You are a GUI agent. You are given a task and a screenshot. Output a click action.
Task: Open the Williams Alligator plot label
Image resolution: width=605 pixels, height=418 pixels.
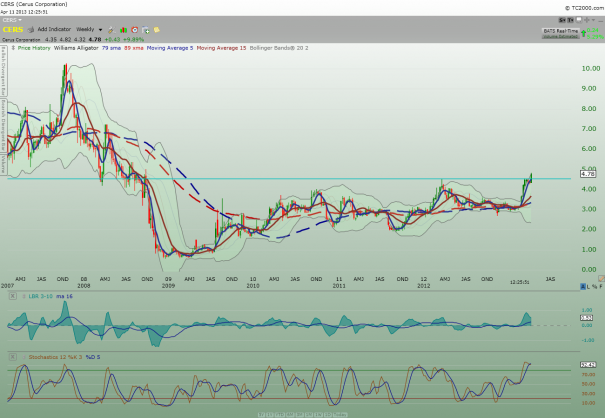pos(76,48)
